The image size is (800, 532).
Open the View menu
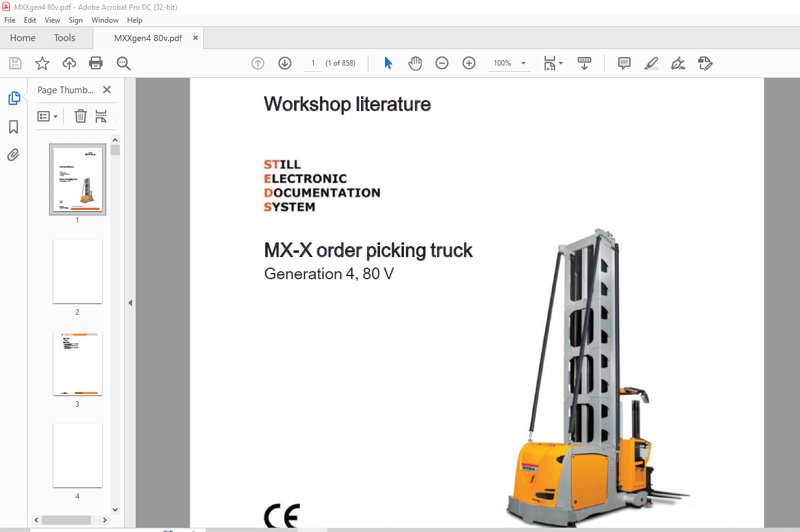[53, 20]
